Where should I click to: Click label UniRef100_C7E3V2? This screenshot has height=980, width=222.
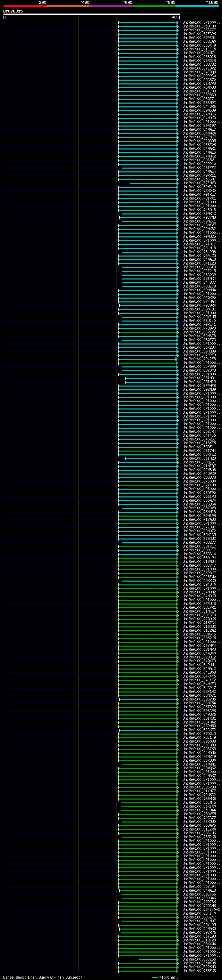[199, 68]
